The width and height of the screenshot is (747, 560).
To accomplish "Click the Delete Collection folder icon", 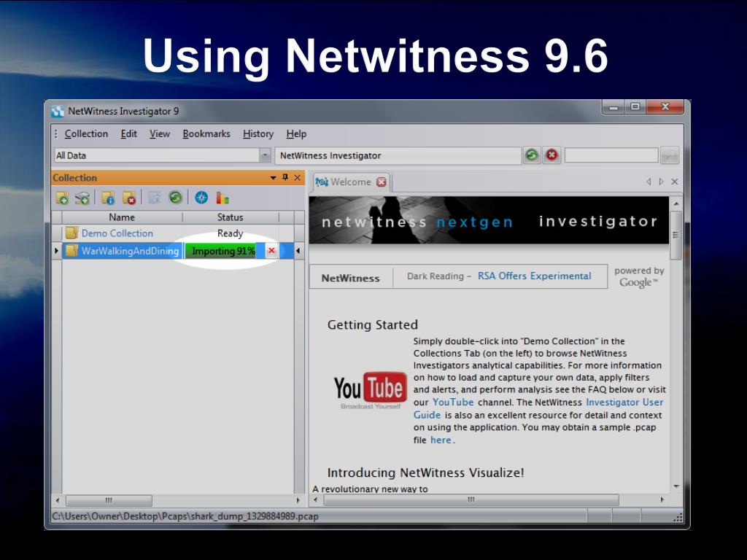I will pyautogui.click(x=129, y=198).
